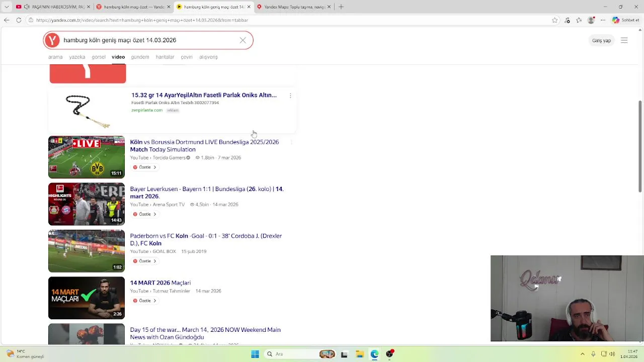
Task: Select the çeviri category
Action: pos(187,57)
